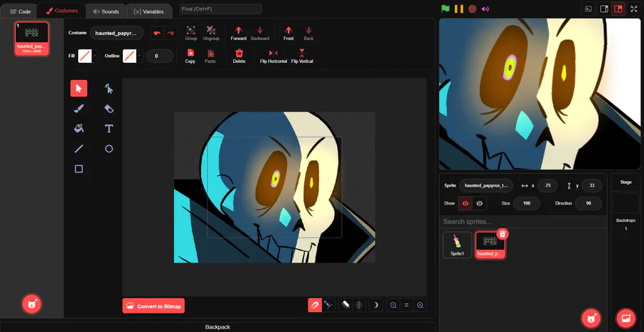Image resolution: width=644 pixels, height=332 pixels.
Task: Delete the selected object
Action: point(239,56)
